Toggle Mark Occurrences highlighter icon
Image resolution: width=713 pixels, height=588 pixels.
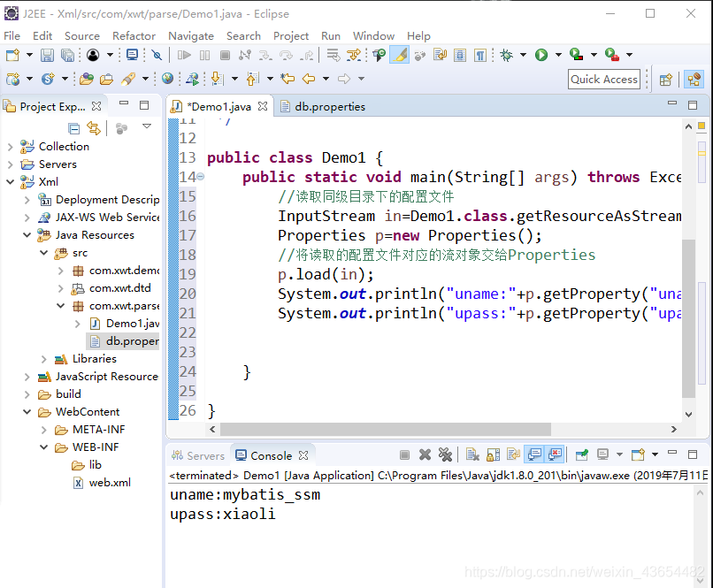[399, 55]
